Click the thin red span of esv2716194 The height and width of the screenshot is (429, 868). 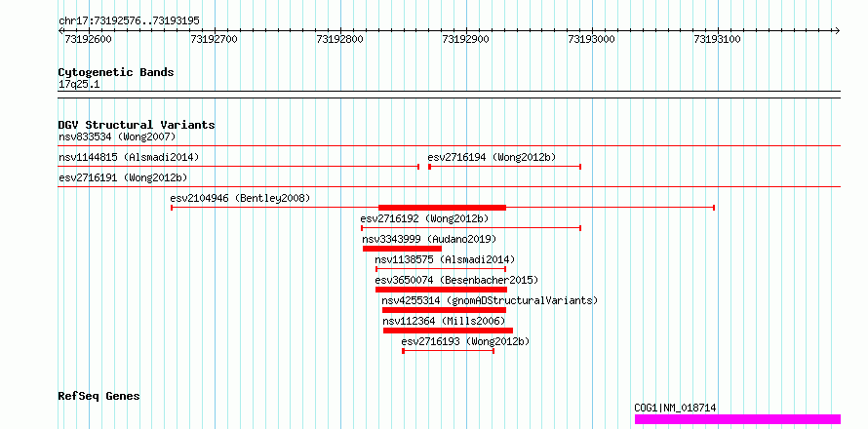(x=505, y=167)
